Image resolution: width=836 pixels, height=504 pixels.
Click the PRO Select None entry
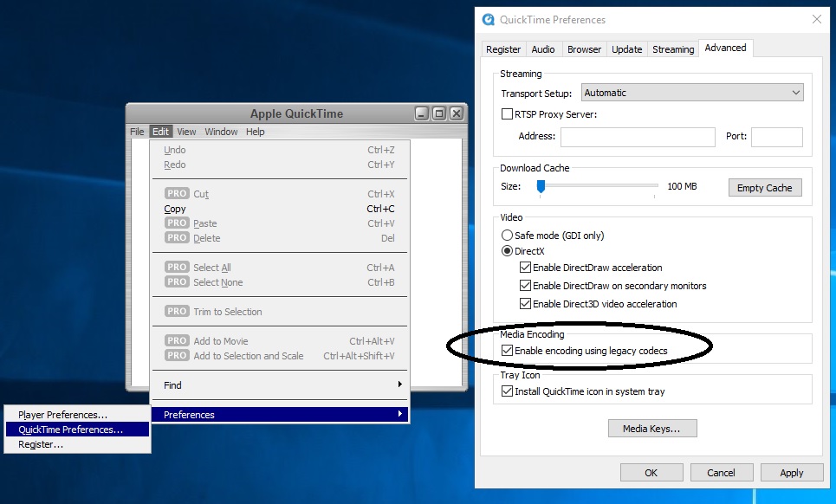(x=280, y=282)
